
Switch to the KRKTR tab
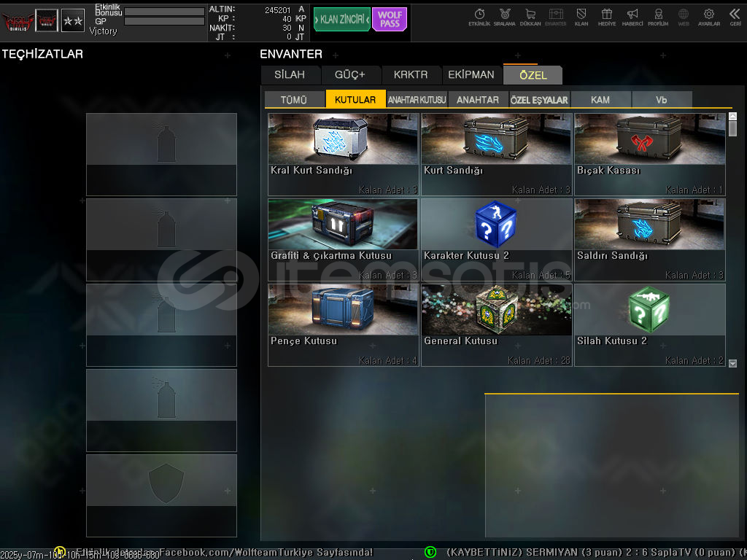411,75
